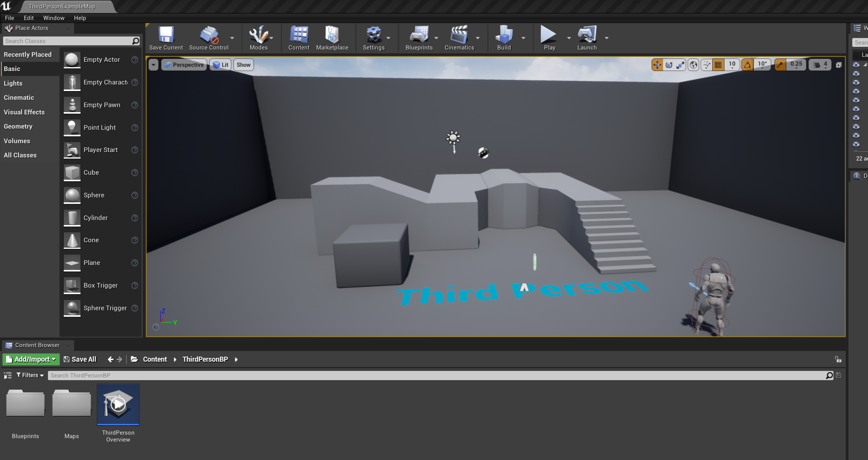The image size is (868, 460).
Task: Open the Edit menu
Action: [x=29, y=18]
